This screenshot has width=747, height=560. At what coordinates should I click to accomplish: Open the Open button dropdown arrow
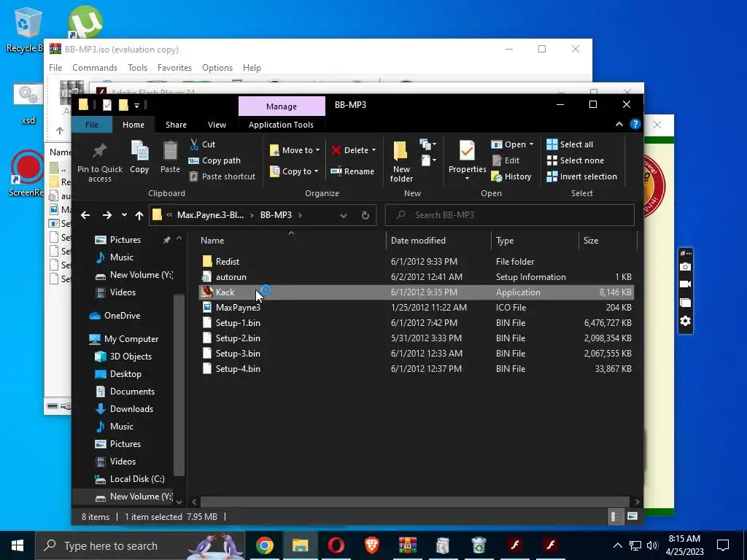[x=531, y=144]
